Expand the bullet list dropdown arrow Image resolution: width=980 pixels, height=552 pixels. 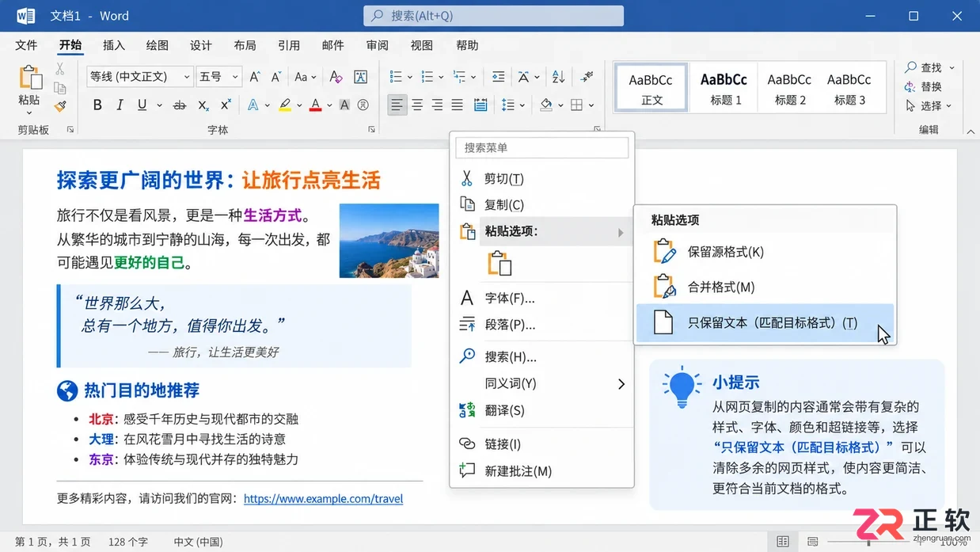409,77
